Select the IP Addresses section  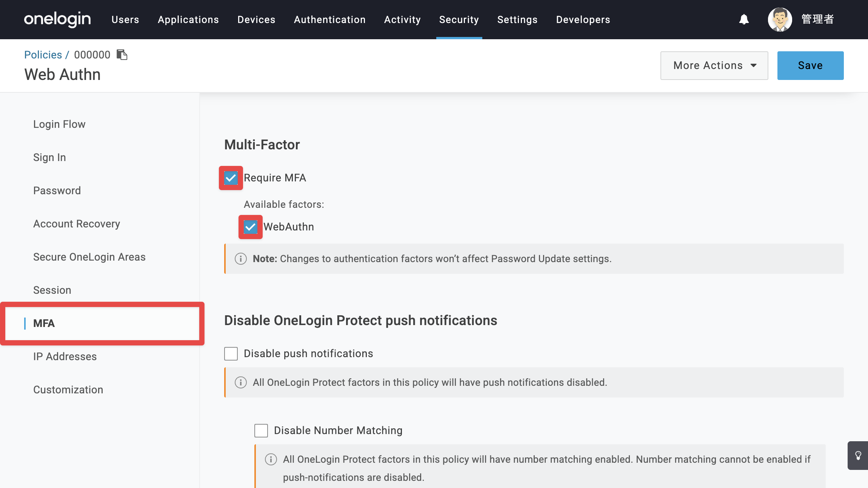(65, 356)
